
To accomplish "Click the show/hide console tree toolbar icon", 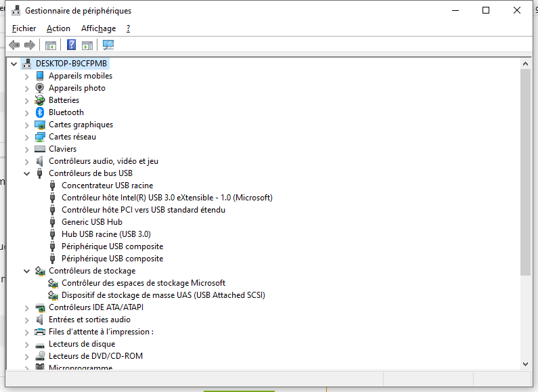I will [51, 45].
